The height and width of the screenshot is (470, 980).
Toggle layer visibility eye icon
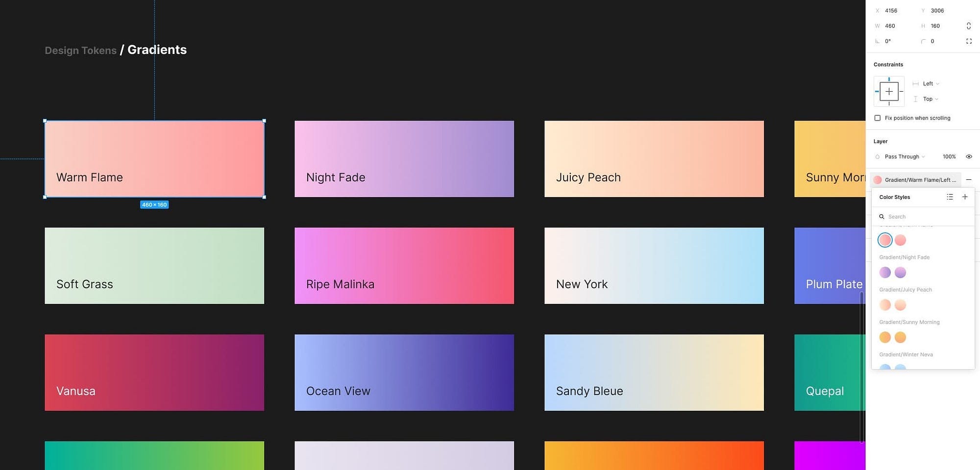point(969,157)
